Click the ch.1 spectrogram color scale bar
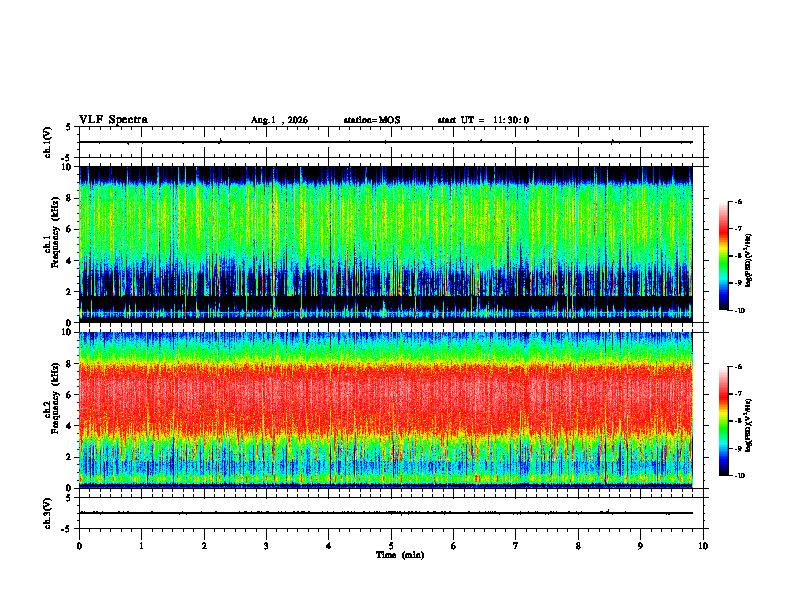Image resolution: width=792 pixels, height=612 pixels. [x=724, y=256]
